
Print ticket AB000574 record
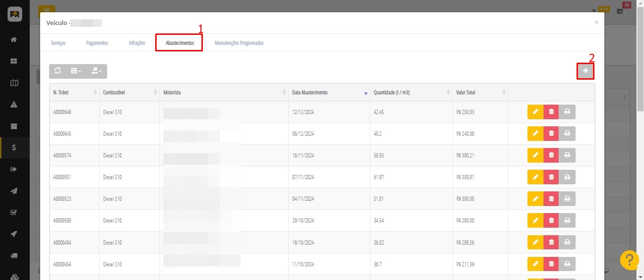coord(567,156)
